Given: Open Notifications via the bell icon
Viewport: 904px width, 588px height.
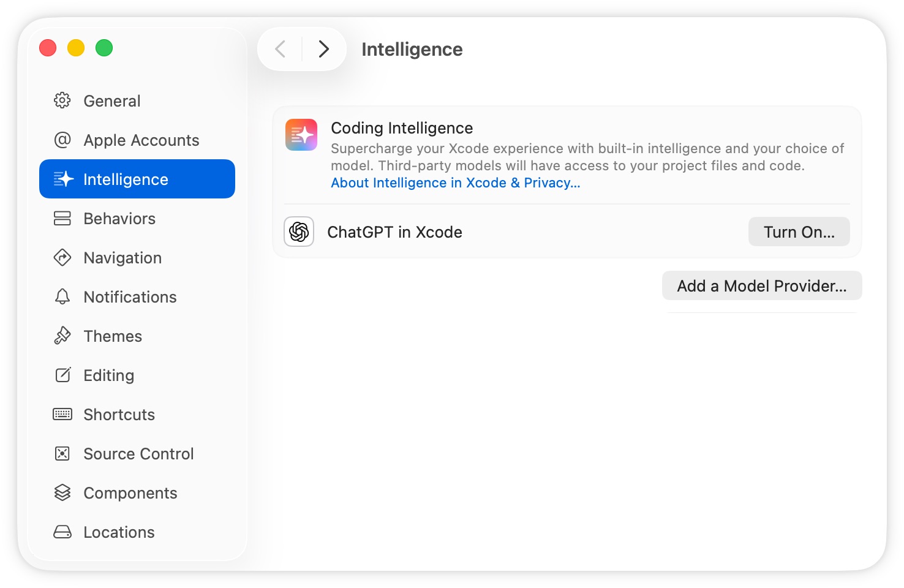Looking at the screenshot, I should click(62, 296).
